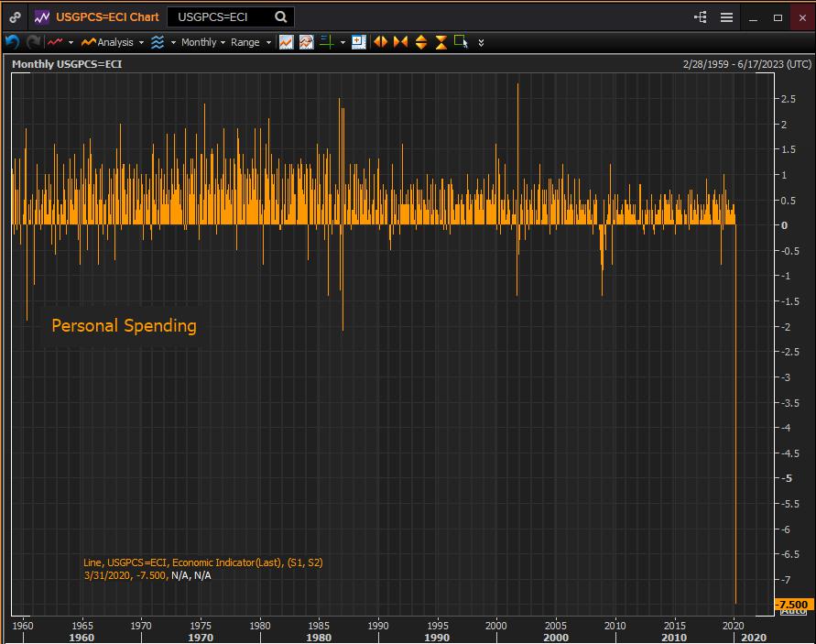Click the red line chart type icon
This screenshot has height=644, width=816.
click(x=55, y=42)
